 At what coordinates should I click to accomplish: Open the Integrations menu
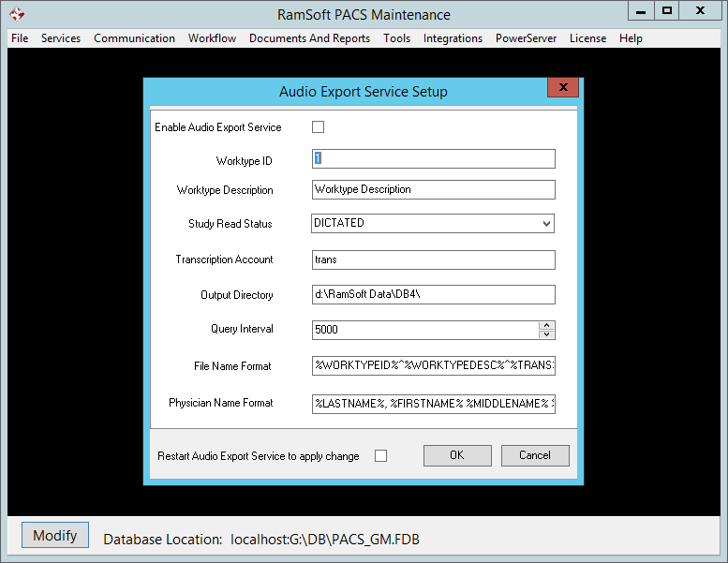453,38
